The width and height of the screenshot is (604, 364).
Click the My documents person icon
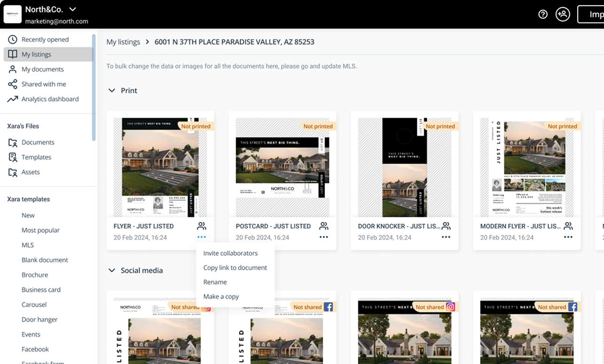(x=13, y=69)
